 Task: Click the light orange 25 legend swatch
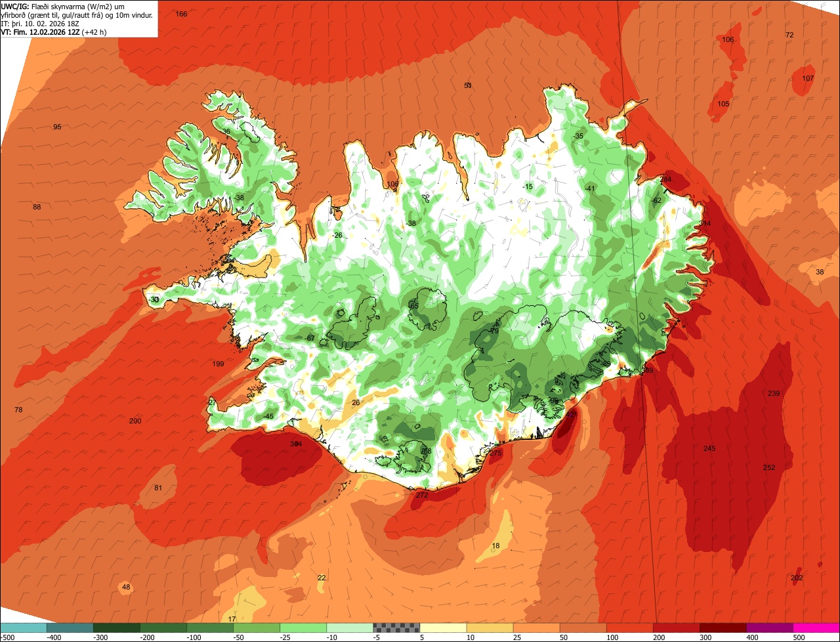pos(536,628)
